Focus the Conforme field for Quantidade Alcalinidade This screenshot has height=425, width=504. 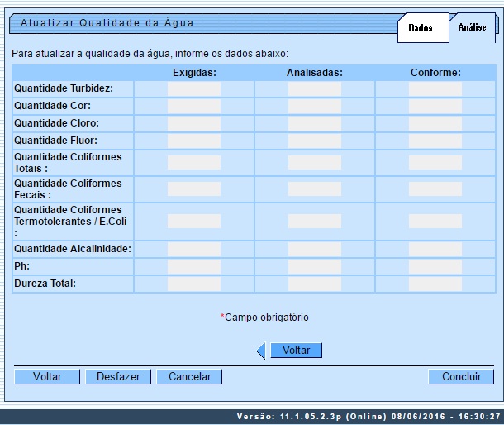point(435,249)
